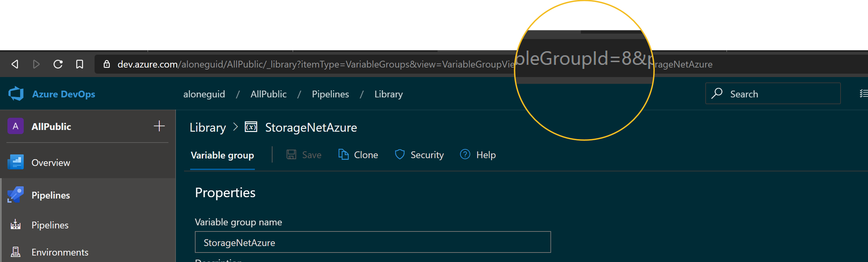The width and height of the screenshot is (868, 262).
Task: Open Library breadcrumb link
Action: (x=389, y=94)
